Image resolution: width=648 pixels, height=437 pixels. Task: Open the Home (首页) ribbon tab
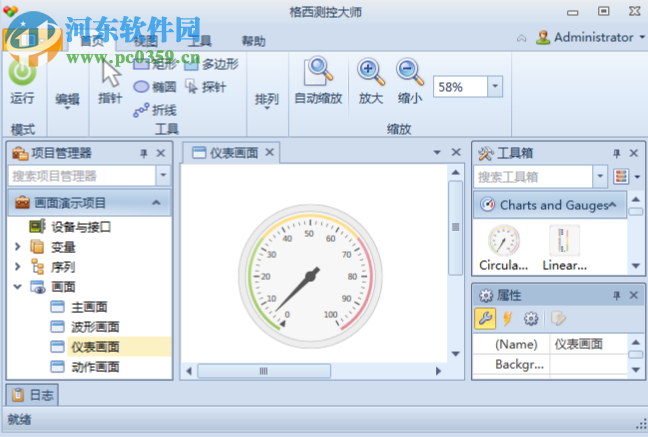tap(92, 41)
